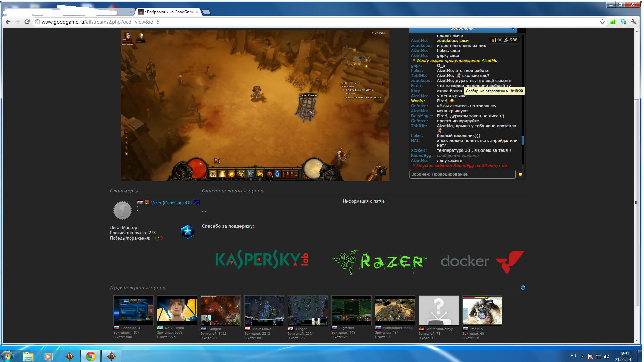Open the Mouz.MaNa stream thumbnail
This screenshot has width=644, height=362.
[264, 311]
